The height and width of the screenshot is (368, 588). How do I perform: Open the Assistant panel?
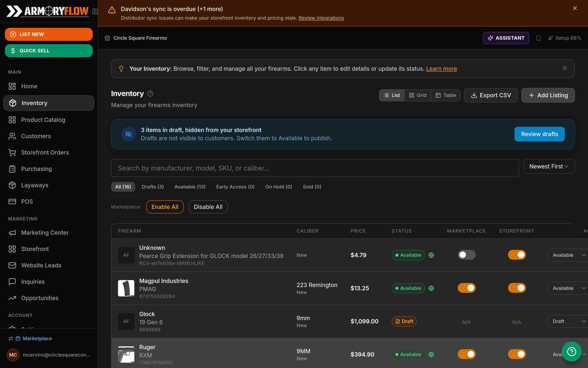click(506, 38)
